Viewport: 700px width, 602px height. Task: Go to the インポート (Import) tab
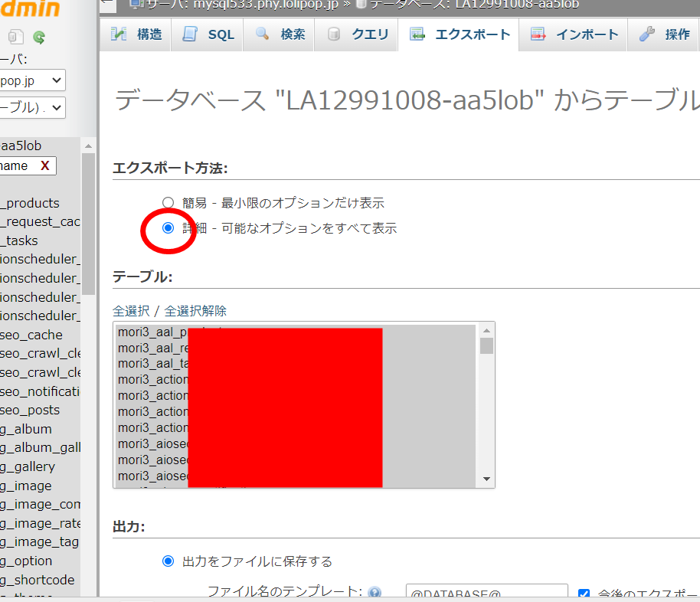tap(574, 34)
